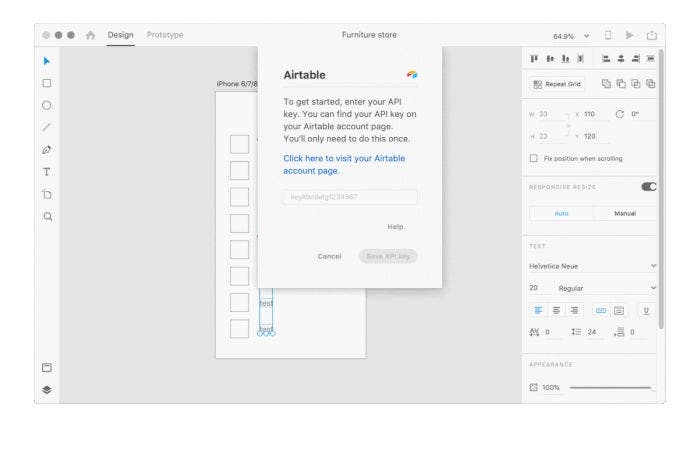Screen dimensions: 700x449
Task: Click the opacity 100% value field
Action: [x=551, y=387]
